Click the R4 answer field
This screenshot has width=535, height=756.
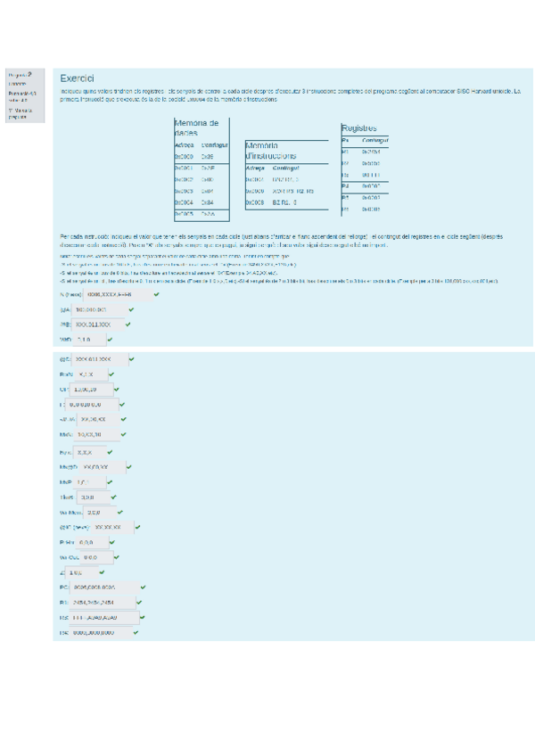coord(102,632)
